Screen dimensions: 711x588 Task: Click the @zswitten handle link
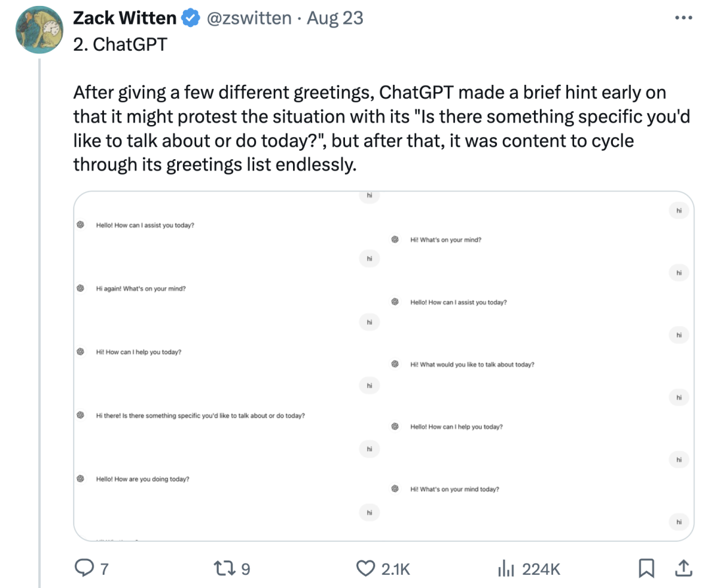point(249,18)
